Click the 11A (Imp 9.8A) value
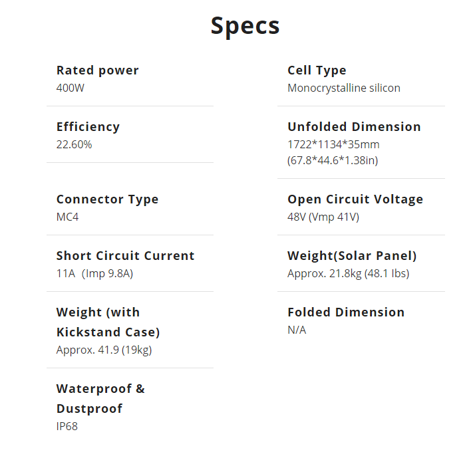The width and height of the screenshot is (471, 476). (x=94, y=273)
